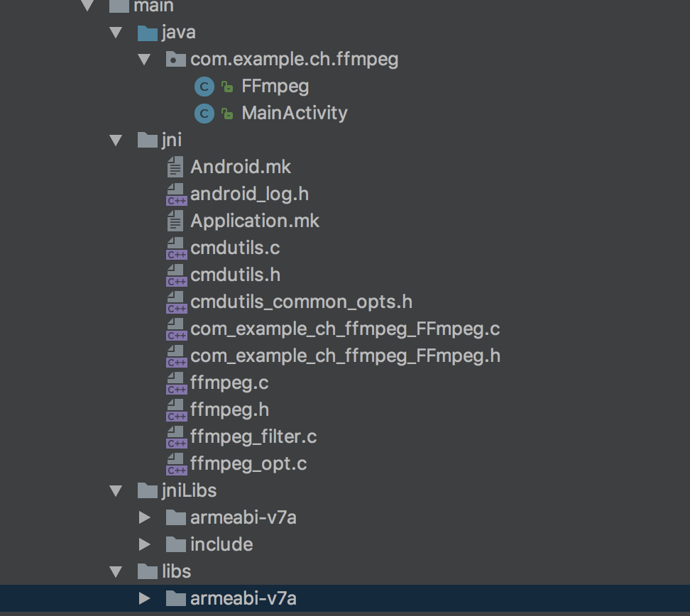
Task: Expand armeabi-v7a under jniLibs
Action: pyautogui.click(x=145, y=518)
